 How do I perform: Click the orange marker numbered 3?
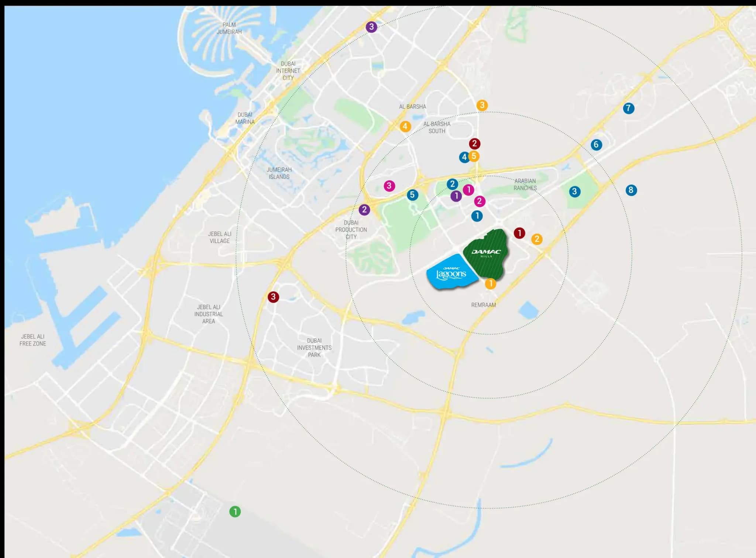pos(482,105)
